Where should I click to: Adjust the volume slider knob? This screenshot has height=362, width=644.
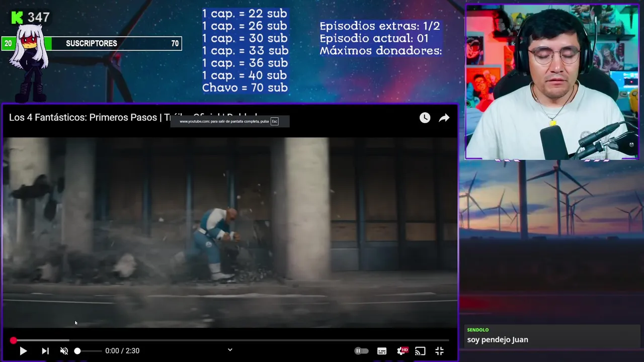tap(77, 351)
